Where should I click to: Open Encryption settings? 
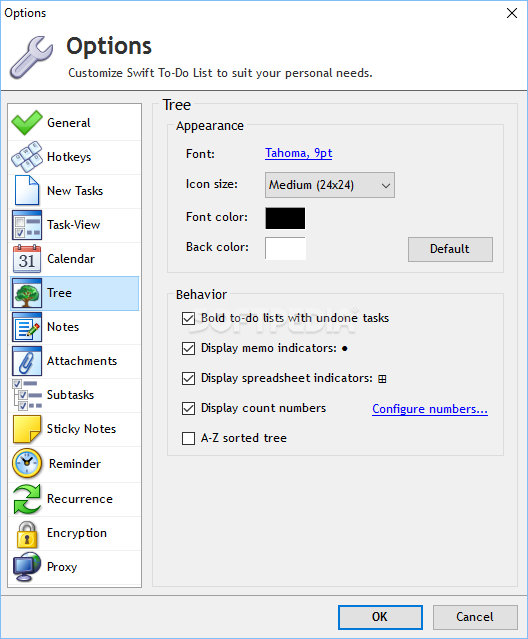point(75,533)
